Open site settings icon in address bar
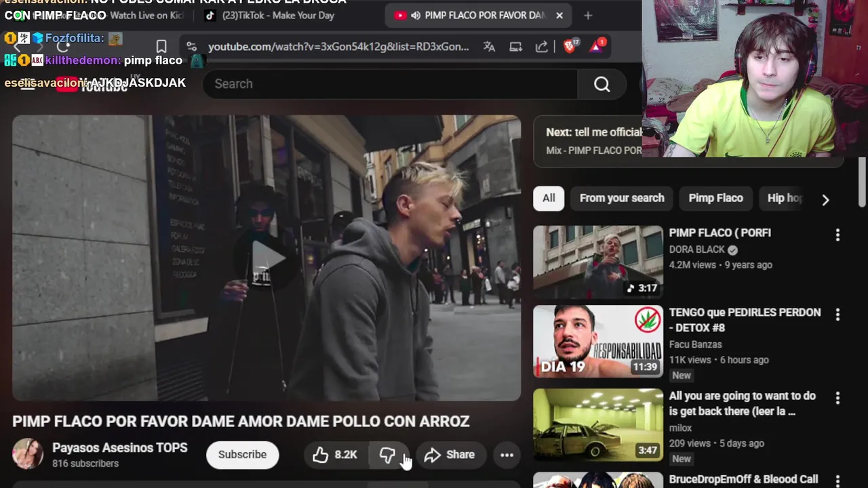The width and height of the screenshot is (868, 488). click(x=191, y=46)
